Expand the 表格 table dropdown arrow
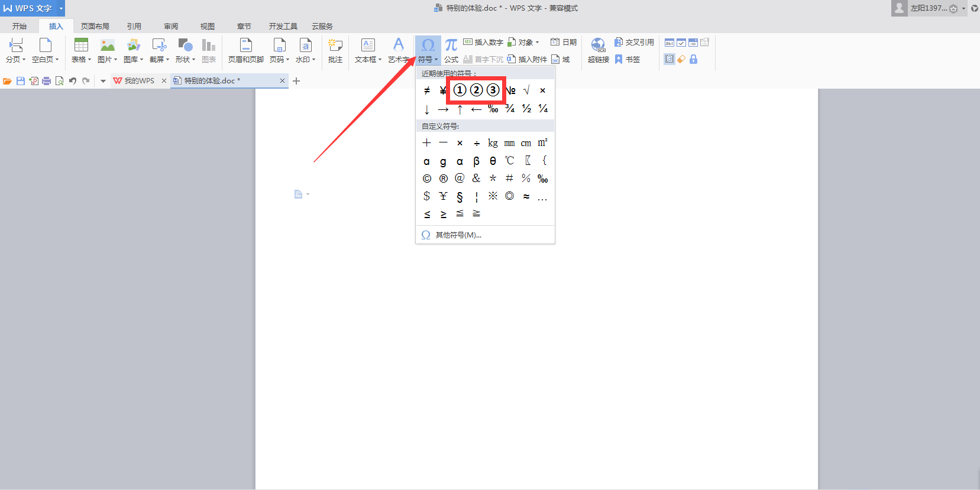 click(89, 60)
